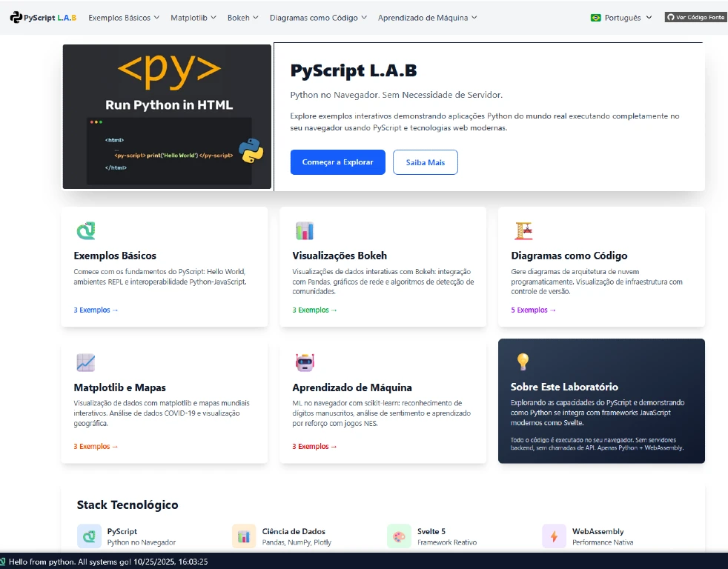Viewport: 728px width, 569px height.
Task: Click the PyScript L.A.B brand text
Action: tap(50, 18)
